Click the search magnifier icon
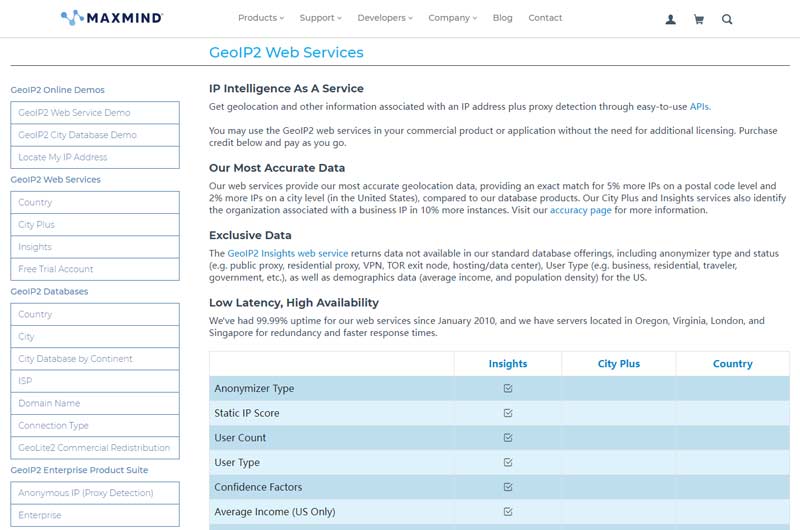 [727, 19]
